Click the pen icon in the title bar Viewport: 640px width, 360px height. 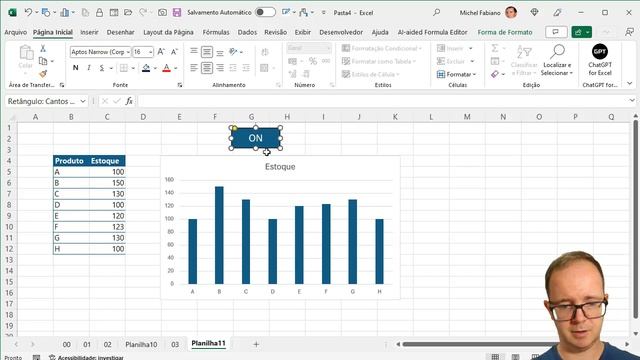click(x=557, y=13)
